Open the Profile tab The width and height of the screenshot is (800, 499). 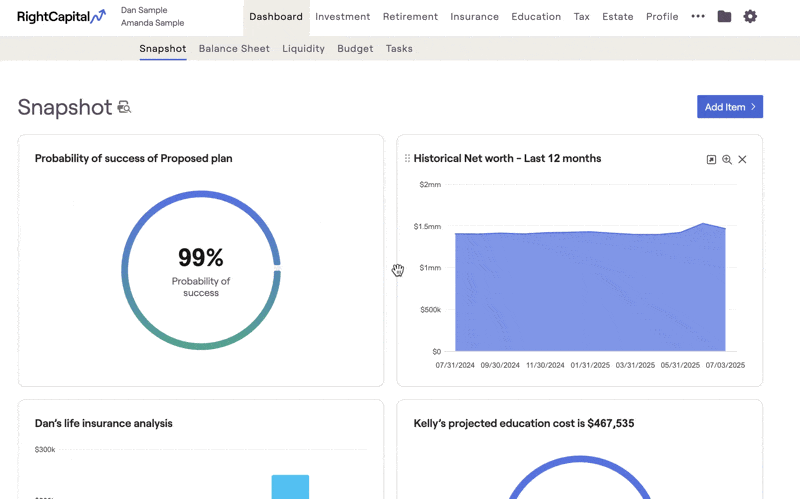point(662,17)
